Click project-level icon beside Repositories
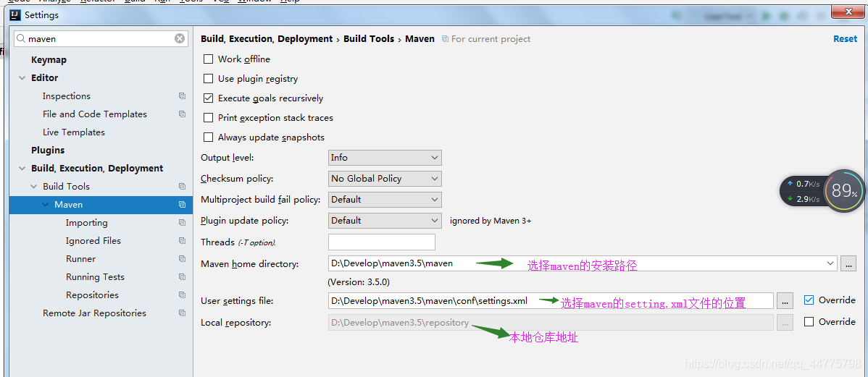 (x=182, y=295)
